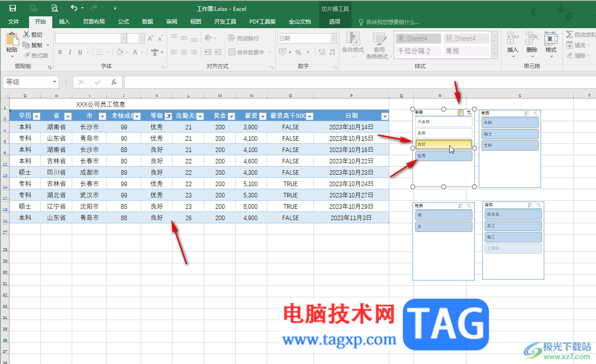Image resolution: width=596 pixels, height=364 pixels.
Task: Click the percent style icon
Action: click(x=298, y=52)
